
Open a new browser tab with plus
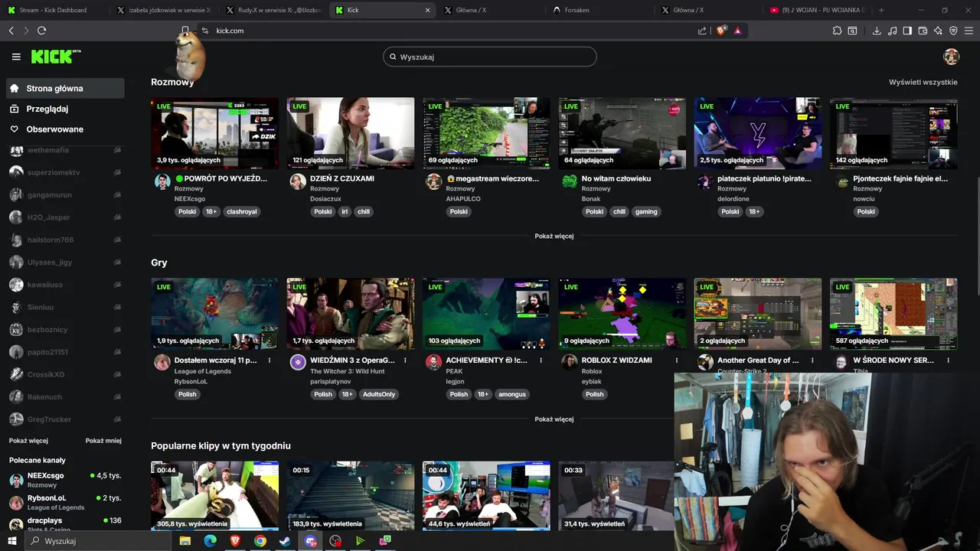click(881, 10)
